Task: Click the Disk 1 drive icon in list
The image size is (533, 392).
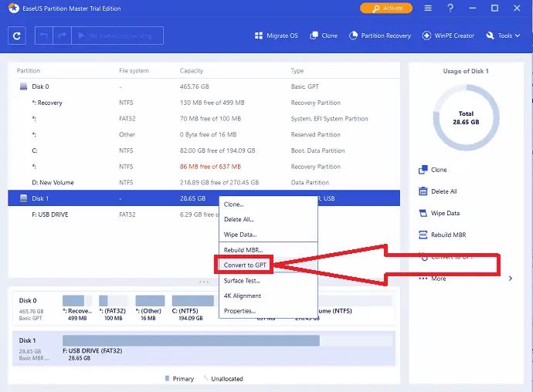Action: click(23, 198)
